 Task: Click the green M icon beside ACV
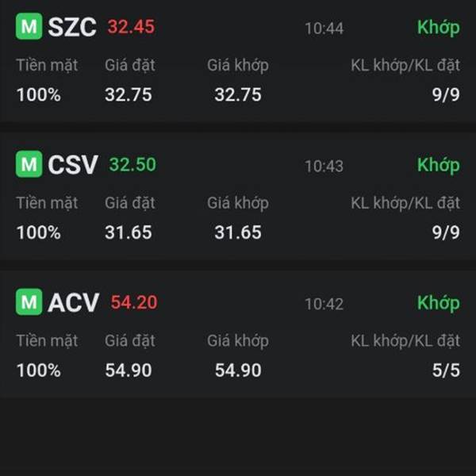click(x=29, y=302)
